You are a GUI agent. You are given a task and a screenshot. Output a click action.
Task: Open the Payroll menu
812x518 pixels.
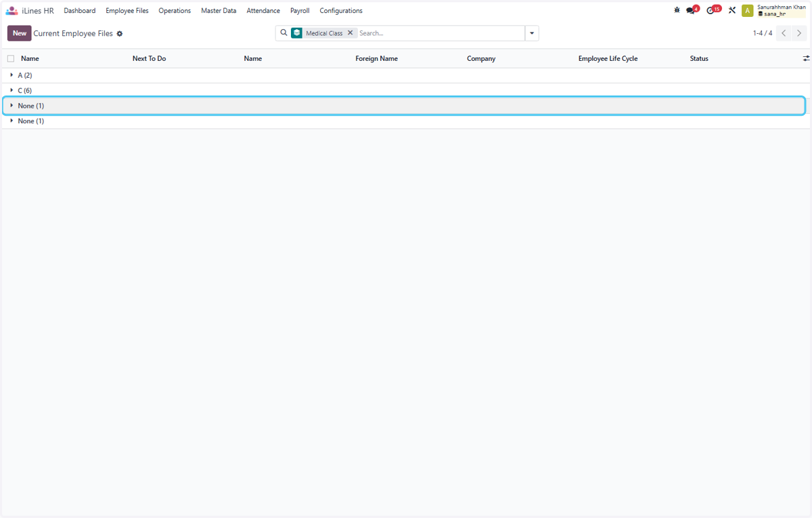tap(300, 11)
